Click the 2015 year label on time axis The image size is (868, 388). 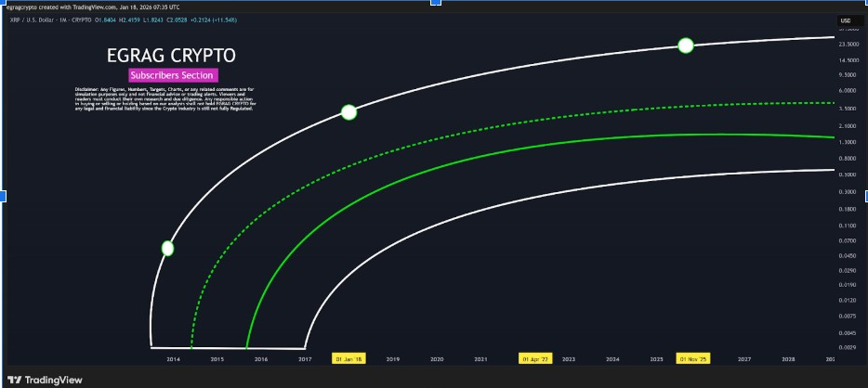coord(217,359)
